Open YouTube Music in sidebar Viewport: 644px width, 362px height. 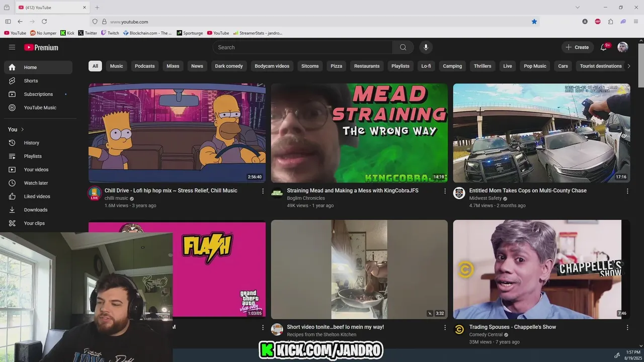pos(38,108)
